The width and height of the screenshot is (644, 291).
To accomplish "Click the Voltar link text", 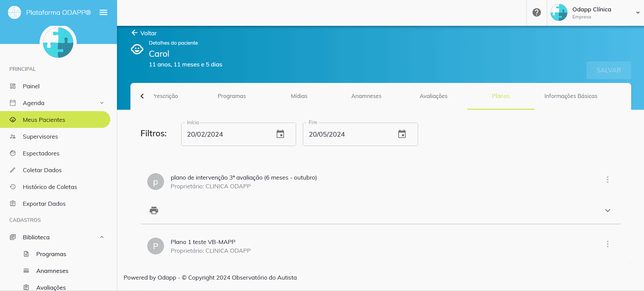I will coord(149,33).
